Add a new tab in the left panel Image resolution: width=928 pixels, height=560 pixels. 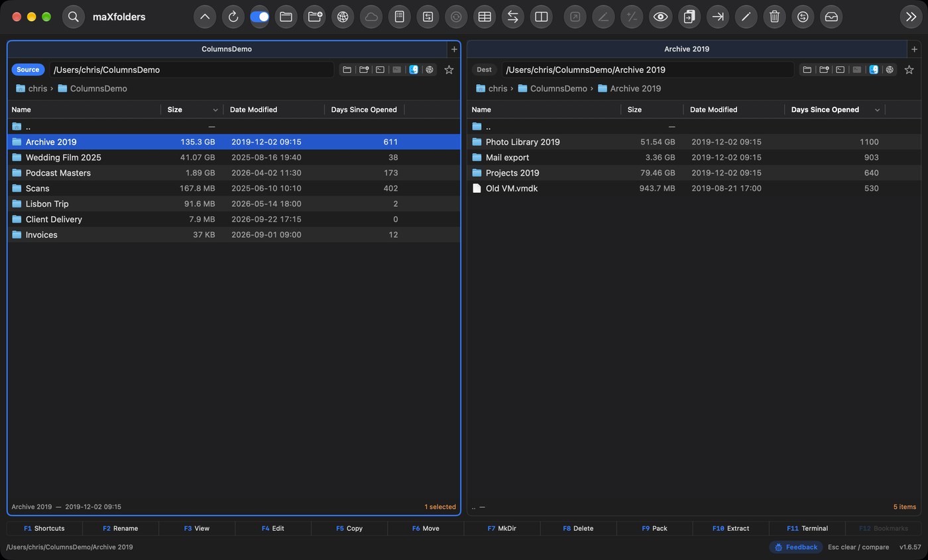pyautogui.click(x=454, y=49)
